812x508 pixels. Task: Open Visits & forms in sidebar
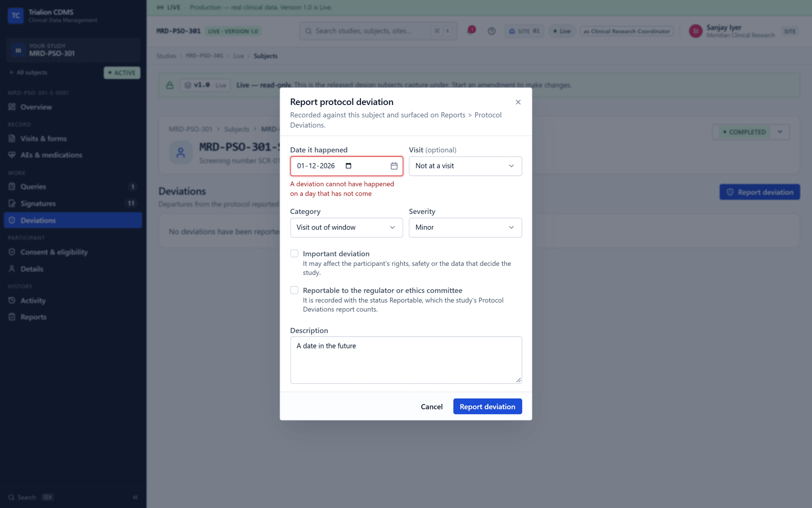click(x=73, y=138)
